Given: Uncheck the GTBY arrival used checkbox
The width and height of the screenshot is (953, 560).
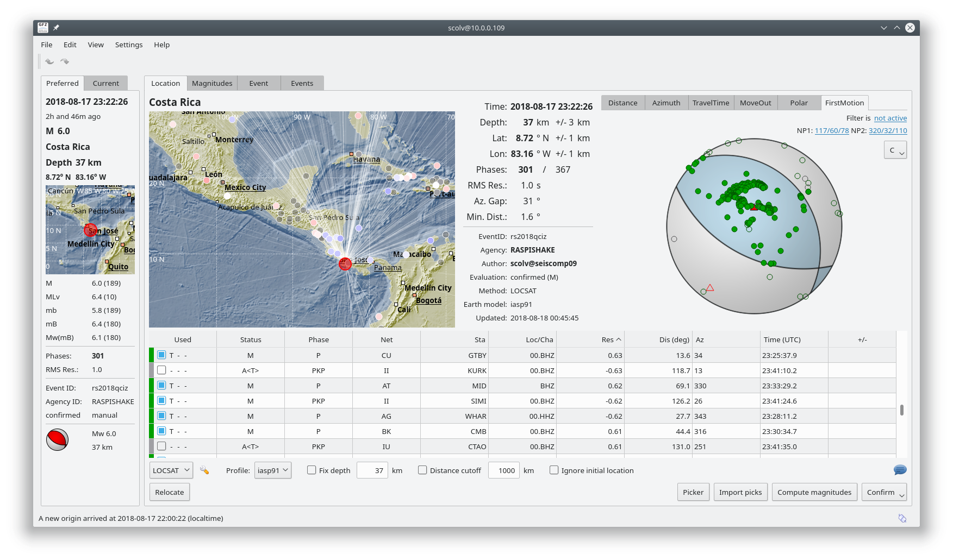Looking at the screenshot, I should click(161, 355).
